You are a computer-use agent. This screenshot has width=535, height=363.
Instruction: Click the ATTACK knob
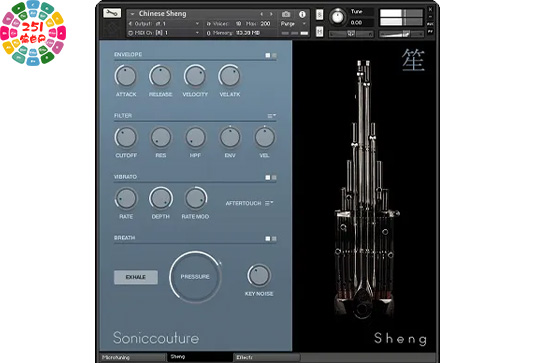click(126, 76)
